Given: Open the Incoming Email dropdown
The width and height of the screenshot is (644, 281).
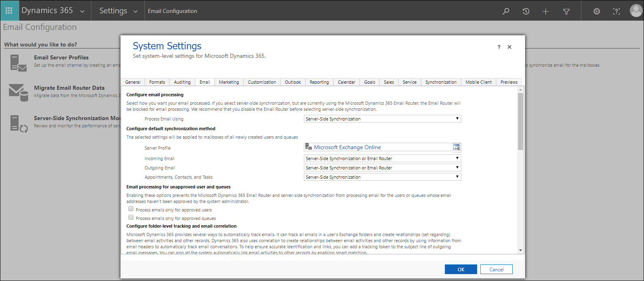Looking at the screenshot, I should (x=382, y=158).
